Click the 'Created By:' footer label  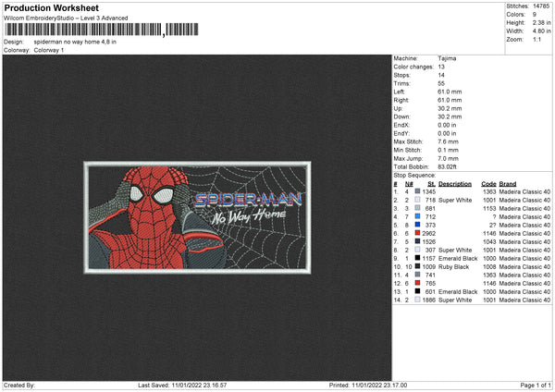[x=19, y=386]
